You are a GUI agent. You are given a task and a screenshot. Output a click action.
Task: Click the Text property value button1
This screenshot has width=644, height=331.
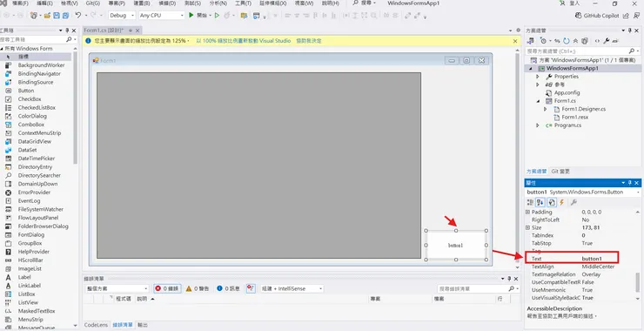592,259
